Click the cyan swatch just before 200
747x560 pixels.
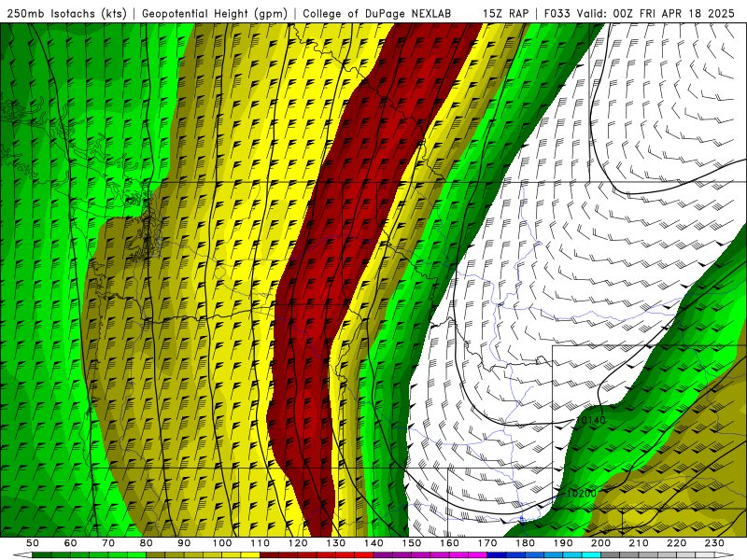tap(591, 555)
